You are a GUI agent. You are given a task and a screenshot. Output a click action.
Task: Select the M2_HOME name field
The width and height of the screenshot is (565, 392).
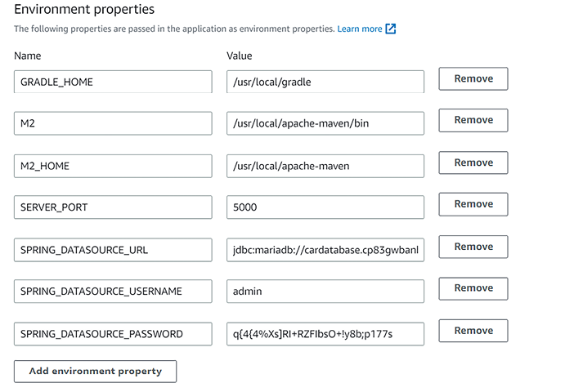[x=113, y=166]
